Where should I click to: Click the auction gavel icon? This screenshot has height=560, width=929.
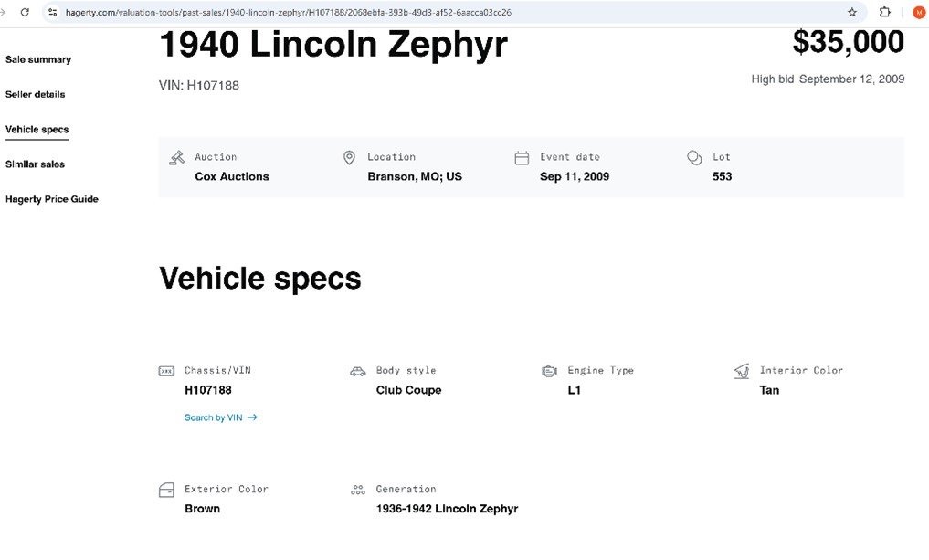[x=177, y=158]
